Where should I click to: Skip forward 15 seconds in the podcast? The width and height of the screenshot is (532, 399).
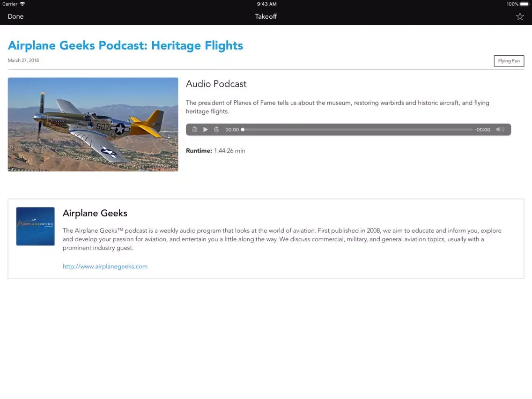coord(216,130)
